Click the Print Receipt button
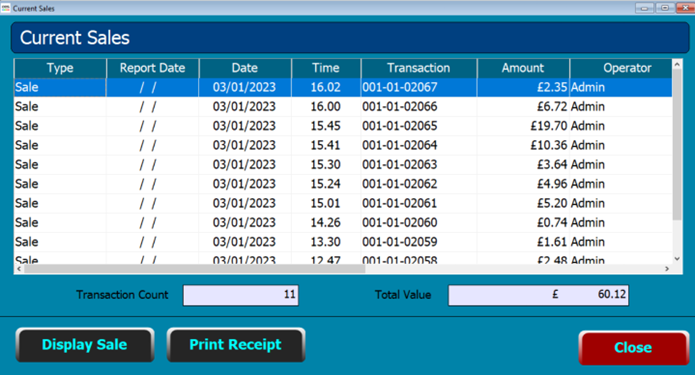This screenshot has height=375, width=695. pos(236,345)
